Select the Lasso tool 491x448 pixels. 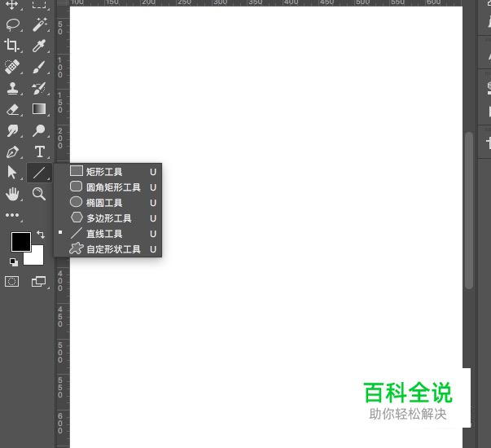(12, 25)
